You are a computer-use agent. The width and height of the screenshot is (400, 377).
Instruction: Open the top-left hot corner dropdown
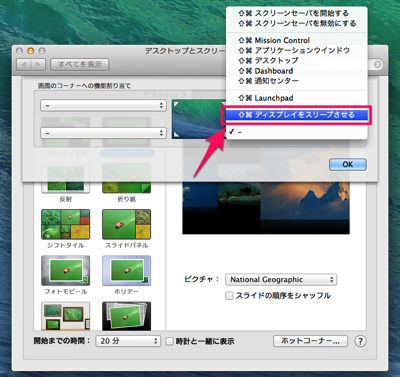click(x=103, y=105)
